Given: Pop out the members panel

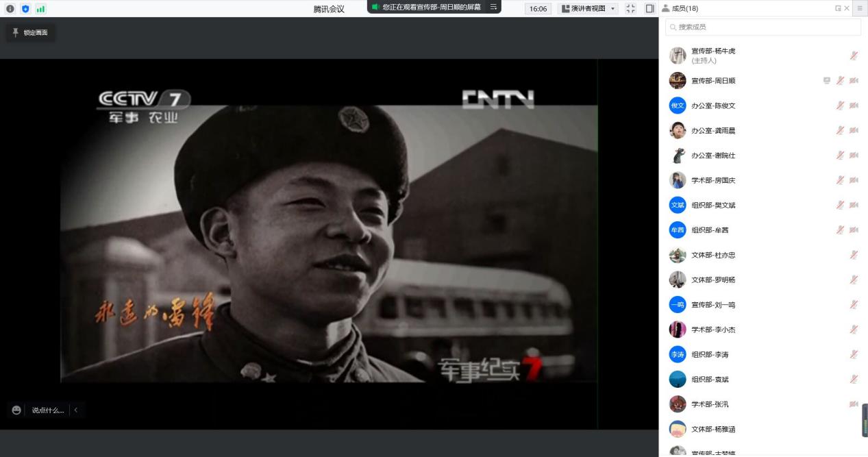Looking at the screenshot, I should [x=838, y=8].
